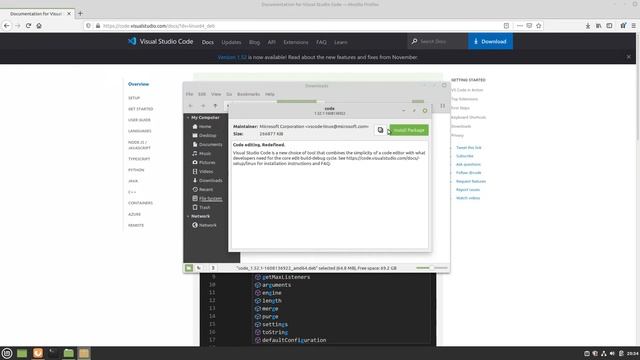
Task: Open the Network location in the sidebar
Action: tap(207, 225)
